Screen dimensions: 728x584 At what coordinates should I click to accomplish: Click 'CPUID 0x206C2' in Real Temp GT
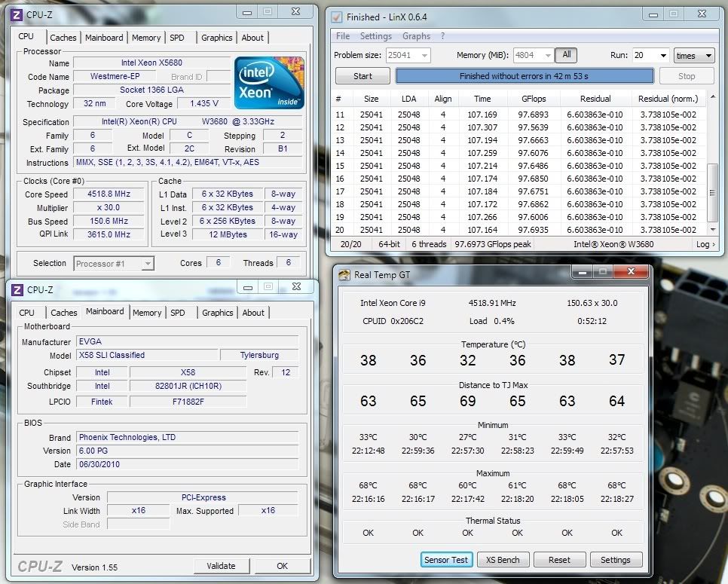click(393, 321)
